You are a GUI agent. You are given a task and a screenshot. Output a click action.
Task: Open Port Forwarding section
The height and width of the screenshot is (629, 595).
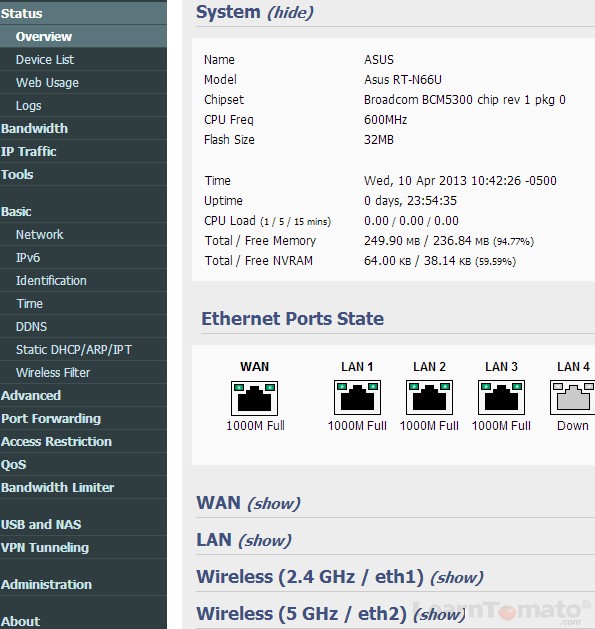tap(83, 418)
